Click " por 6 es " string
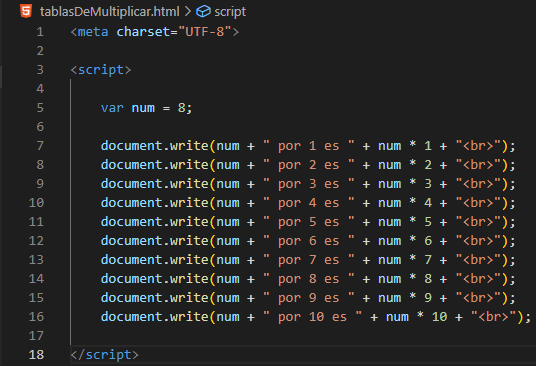Image resolution: width=536 pixels, height=366 pixels. pyautogui.click(x=309, y=241)
